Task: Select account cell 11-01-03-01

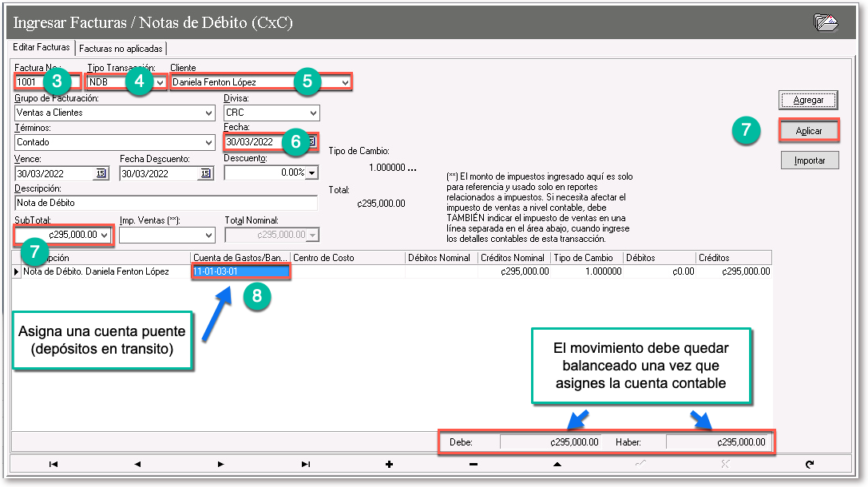Action: pos(241,271)
